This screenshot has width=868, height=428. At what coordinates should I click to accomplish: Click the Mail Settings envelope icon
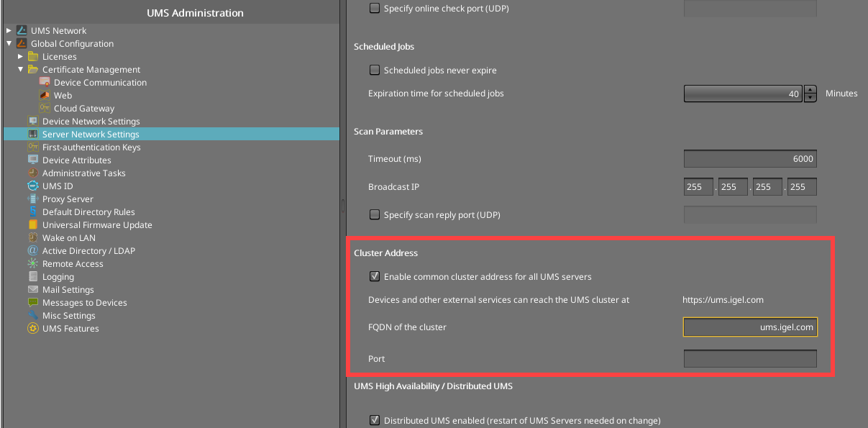[33, 290]
